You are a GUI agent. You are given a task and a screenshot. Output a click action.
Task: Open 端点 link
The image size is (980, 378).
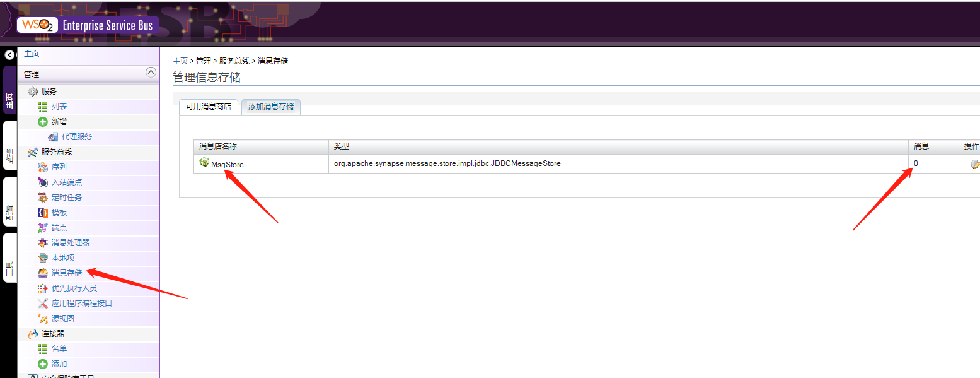pyautogui.click(x=59, y=228)
